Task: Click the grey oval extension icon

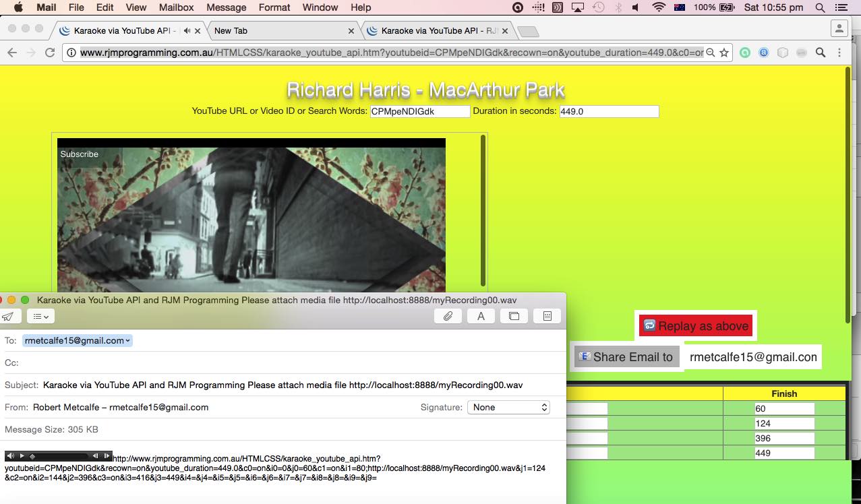Action: pyautogui.click(x=801, y=52)
